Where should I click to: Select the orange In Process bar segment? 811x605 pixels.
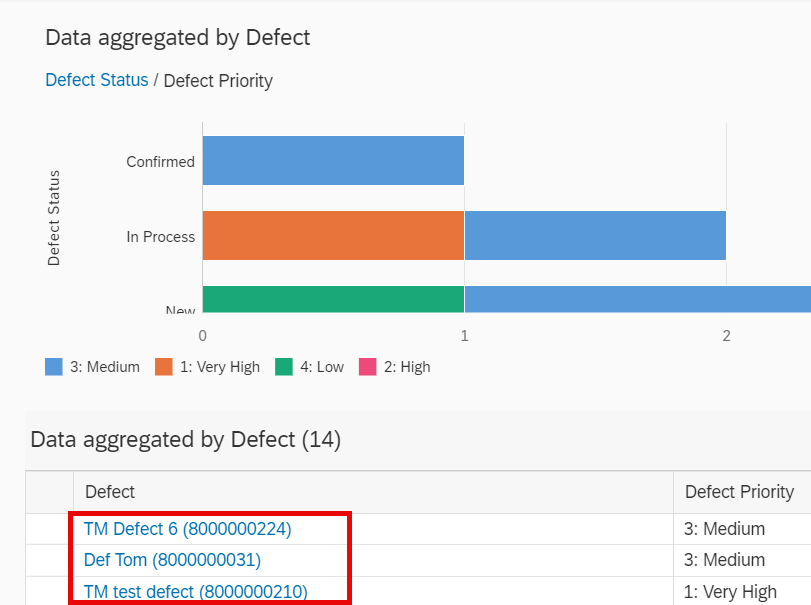click(x=333, y=236)
